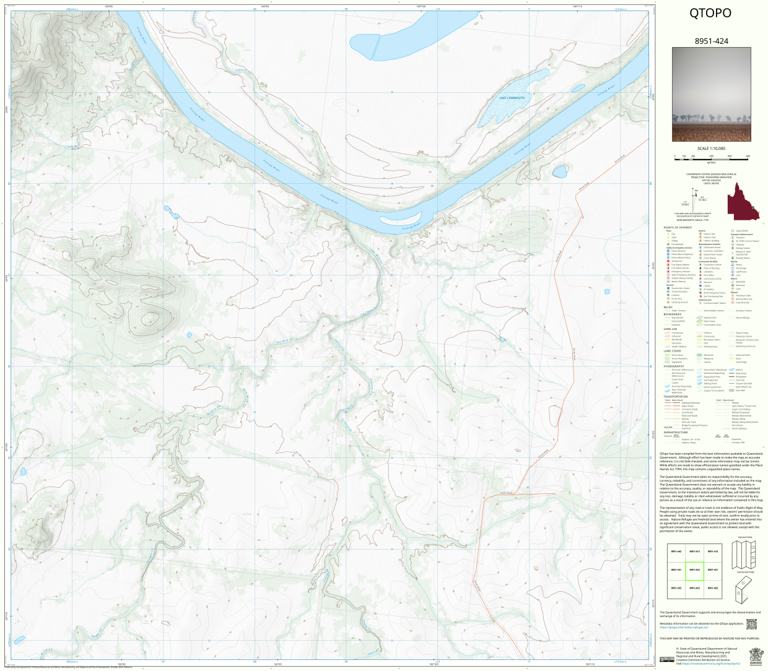Viewport: 768px width, 671px height.
Task: Click the horizontal folds diagram
Action: click(x=744, y=590)
